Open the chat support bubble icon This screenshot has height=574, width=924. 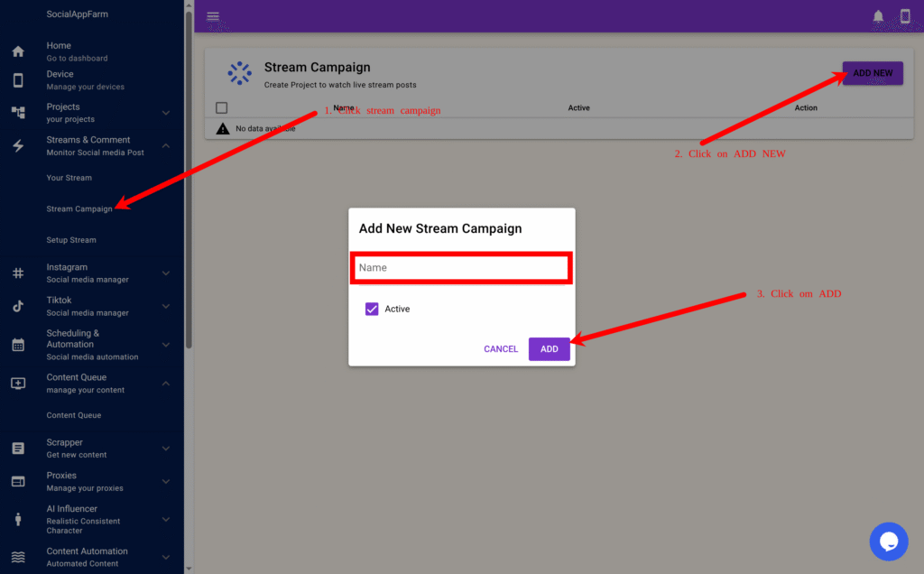pyautogui.click(x=888, y=541)
